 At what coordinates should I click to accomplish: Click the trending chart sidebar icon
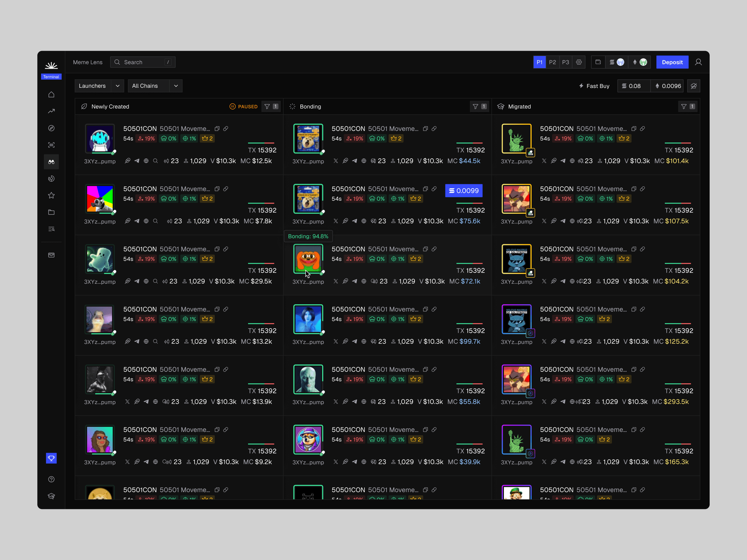[51, 111]
